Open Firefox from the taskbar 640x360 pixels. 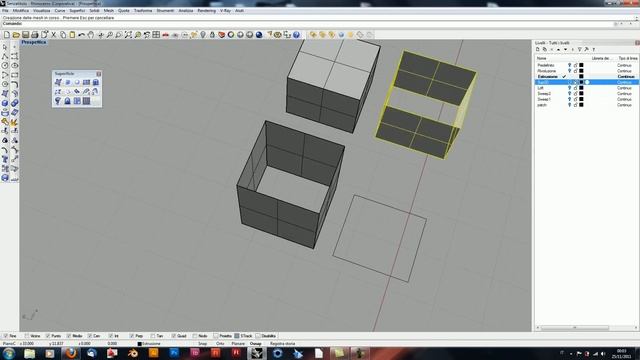point(71,353)
